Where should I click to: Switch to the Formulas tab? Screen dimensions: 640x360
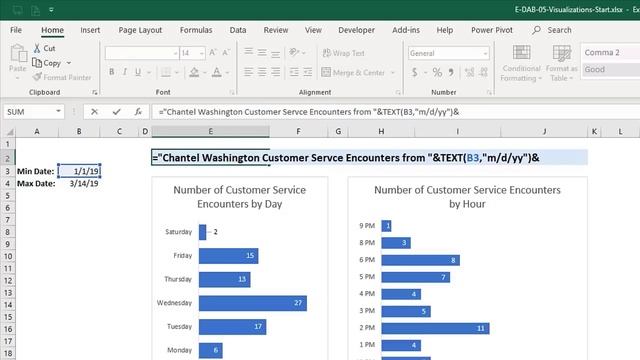196,30
